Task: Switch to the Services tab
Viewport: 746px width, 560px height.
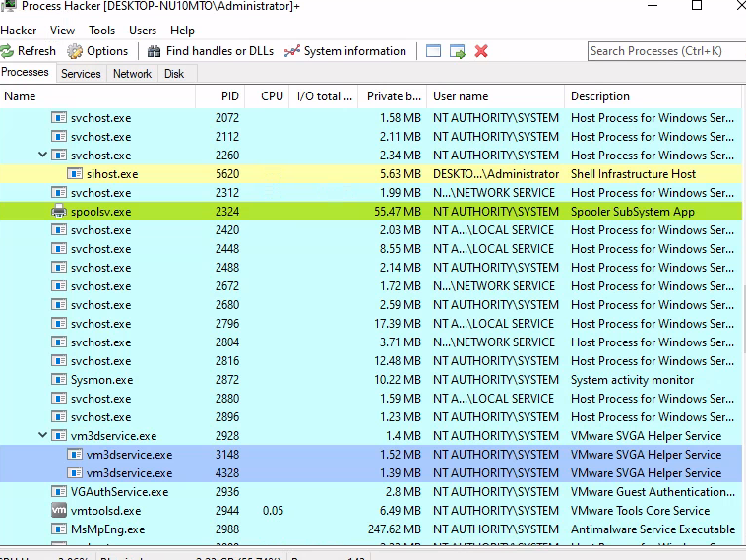Action: (x=81, y=74)
